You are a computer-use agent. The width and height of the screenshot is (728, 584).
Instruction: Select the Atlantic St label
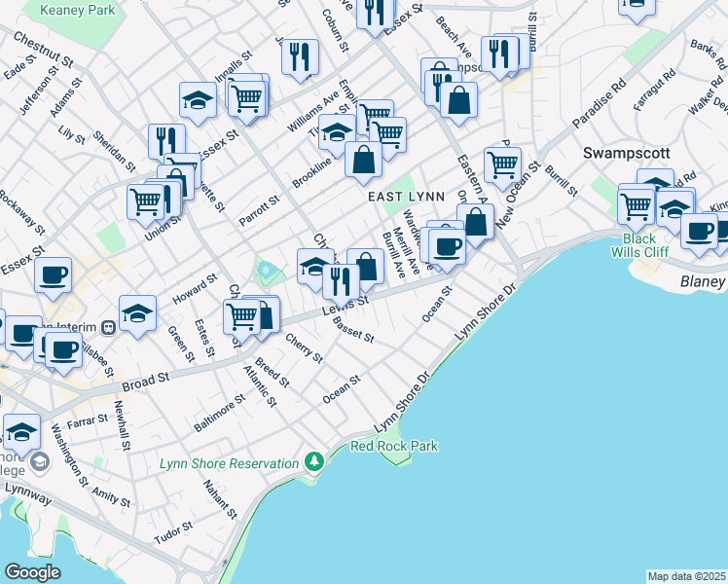(260, 386)
